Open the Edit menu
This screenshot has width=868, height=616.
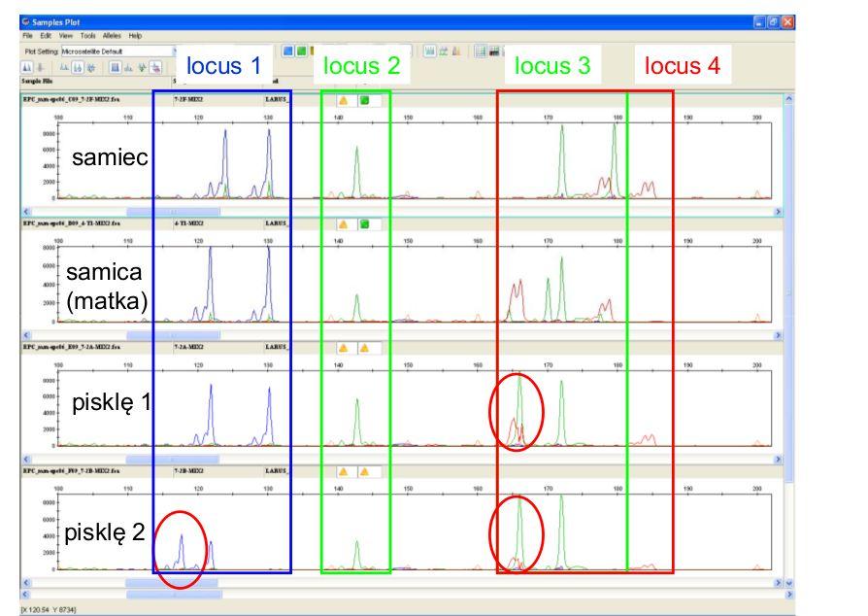tap(46, 35)
